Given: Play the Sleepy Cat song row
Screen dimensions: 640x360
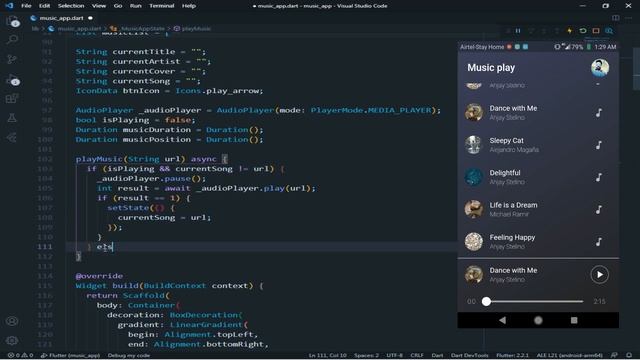Looking at the screenshot, I should (x=538, y=145).
